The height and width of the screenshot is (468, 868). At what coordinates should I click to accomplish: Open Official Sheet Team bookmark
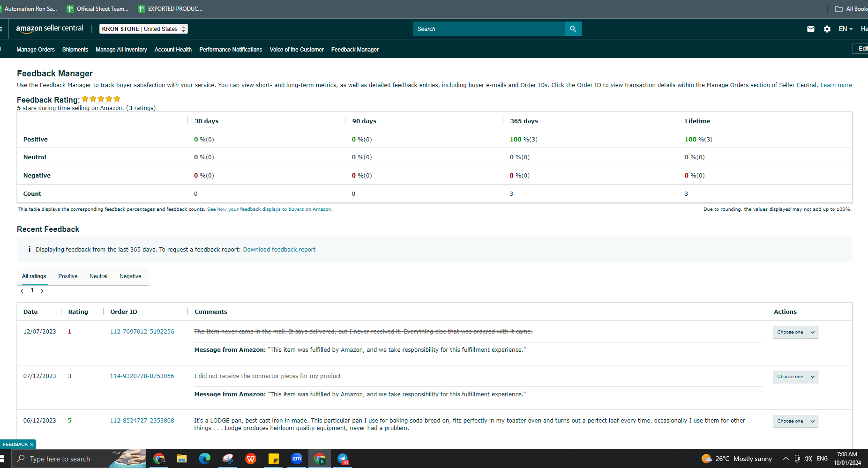[97, 9]
